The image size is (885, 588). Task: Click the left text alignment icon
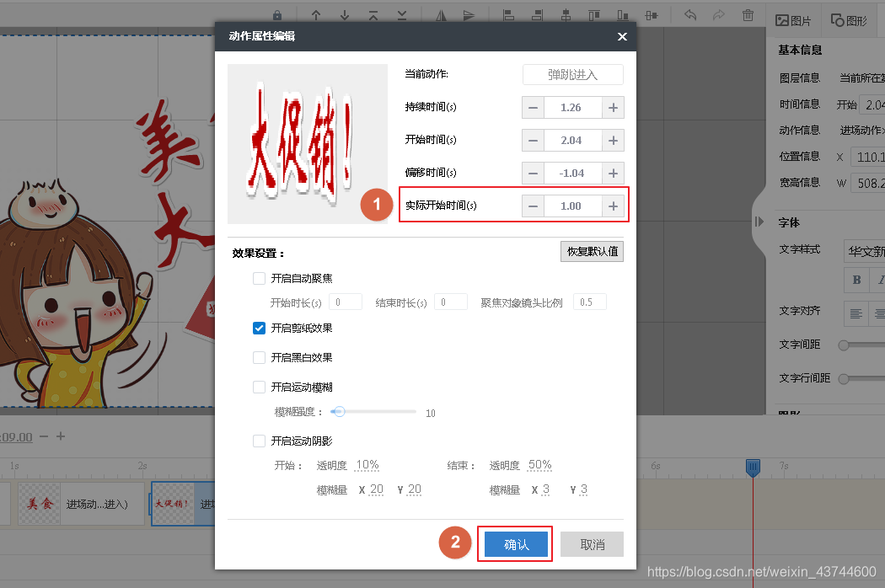[x=856, y=313]
